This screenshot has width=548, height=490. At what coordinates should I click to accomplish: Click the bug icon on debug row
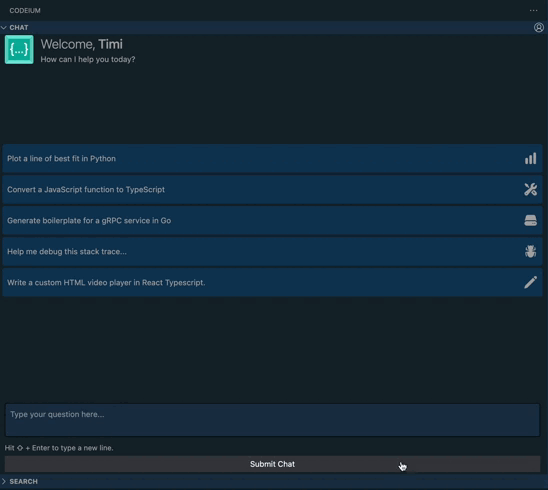pos(530,251)
